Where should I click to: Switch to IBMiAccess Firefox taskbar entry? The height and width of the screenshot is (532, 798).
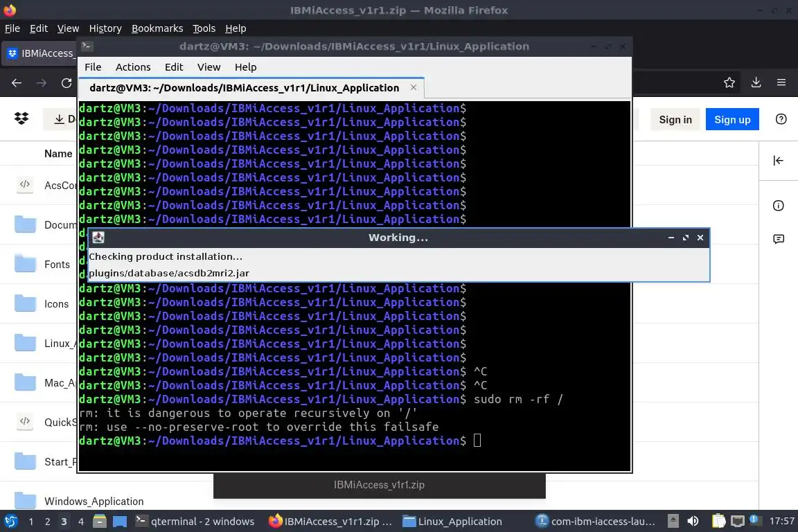[331, 522]
